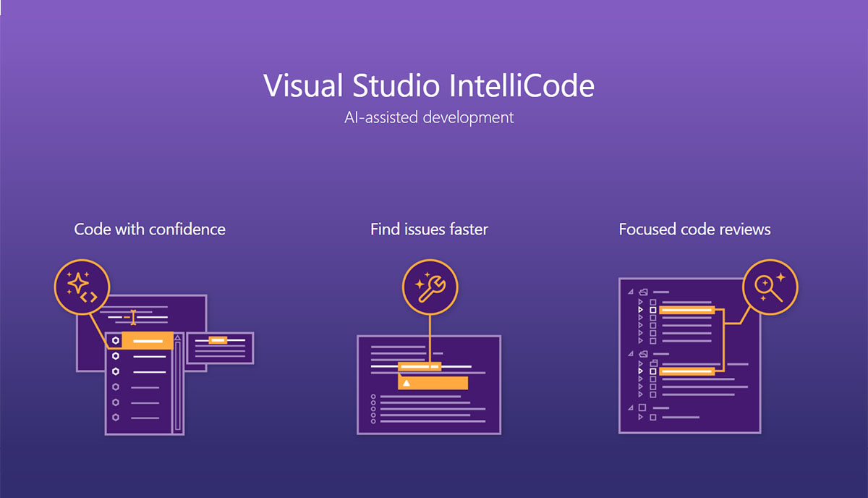
Task: Open the code completion list illustration
Action: (144, 383)
